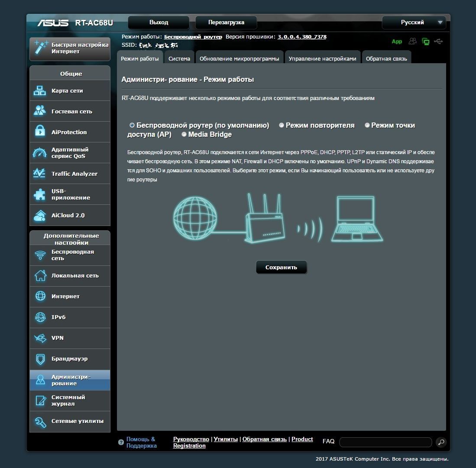Click the Network Map icon
The width and height of the screenshot is (476, 468).
click(x=40, y=90)
